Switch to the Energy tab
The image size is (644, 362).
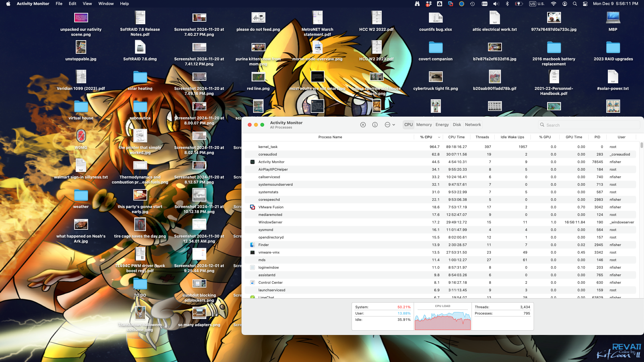pyautogui.click(x=442, y=125)
